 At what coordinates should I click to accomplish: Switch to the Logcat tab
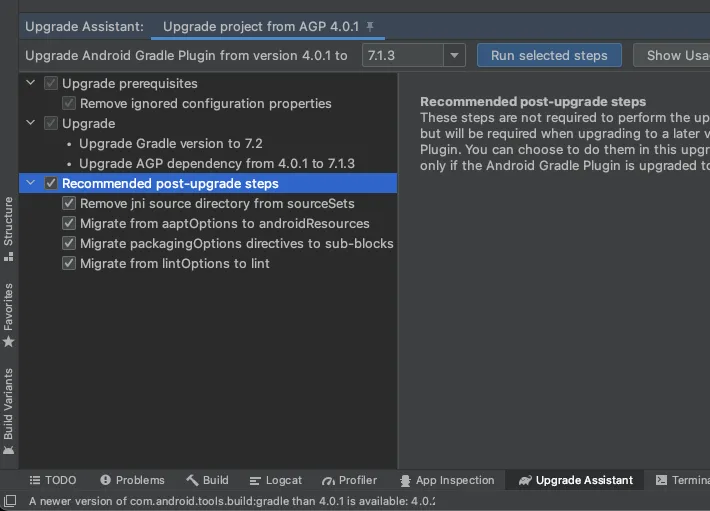click(275, 480)
